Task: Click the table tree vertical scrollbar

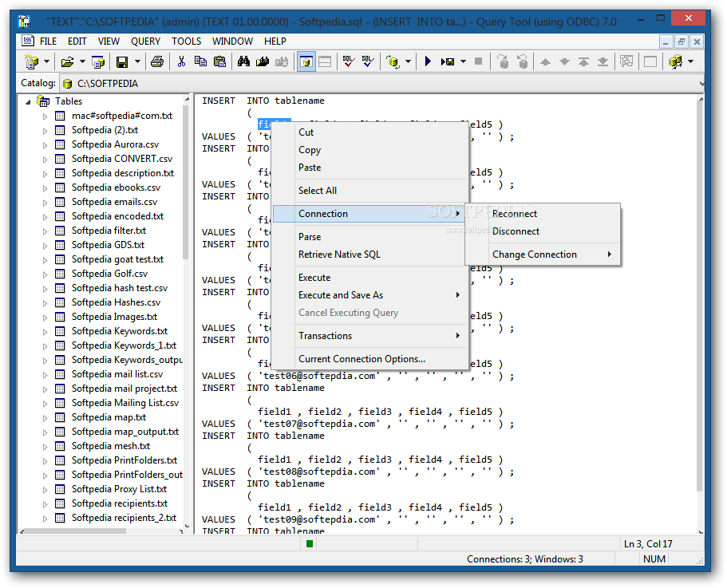Action: click(x=187, y=181)
